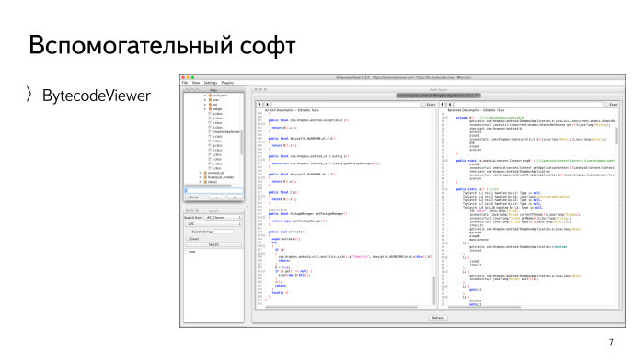Click JD-GUI pane vertical scrollbar

tap(433, 289)
